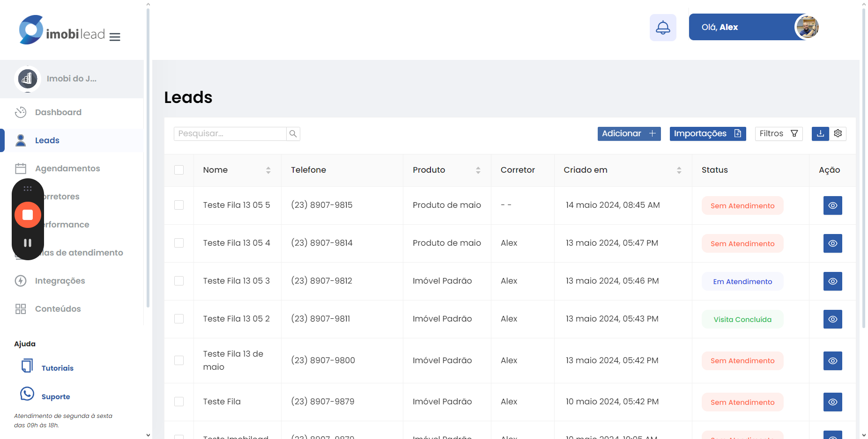Open Tutoriais help link
Screen dimensions: 868x439
[x=58, y=368]
